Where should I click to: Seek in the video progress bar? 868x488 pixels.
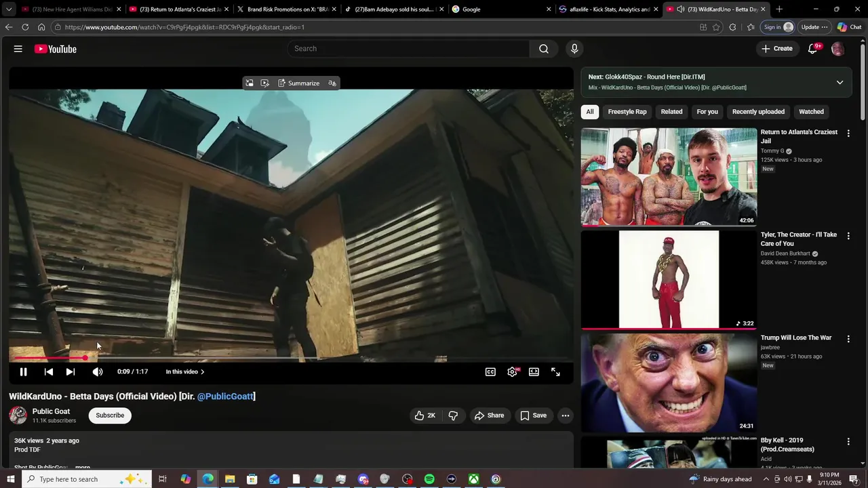point(291,358)
